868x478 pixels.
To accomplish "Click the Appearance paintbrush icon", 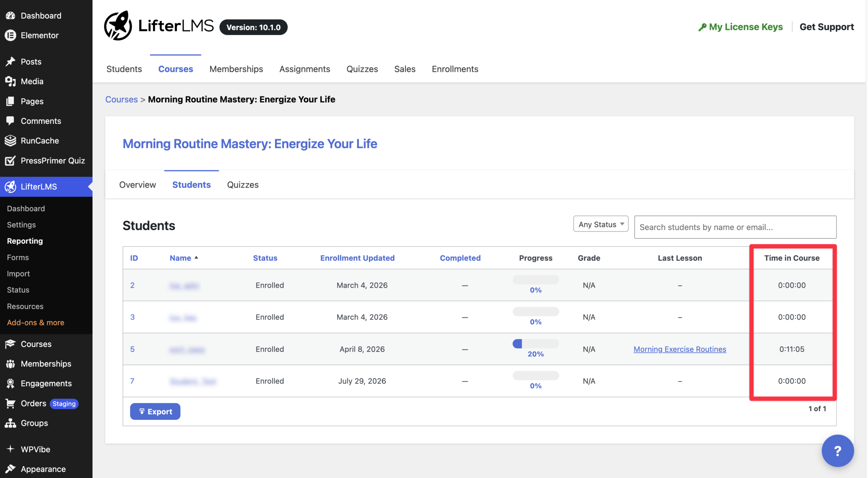I will (11, 469).
